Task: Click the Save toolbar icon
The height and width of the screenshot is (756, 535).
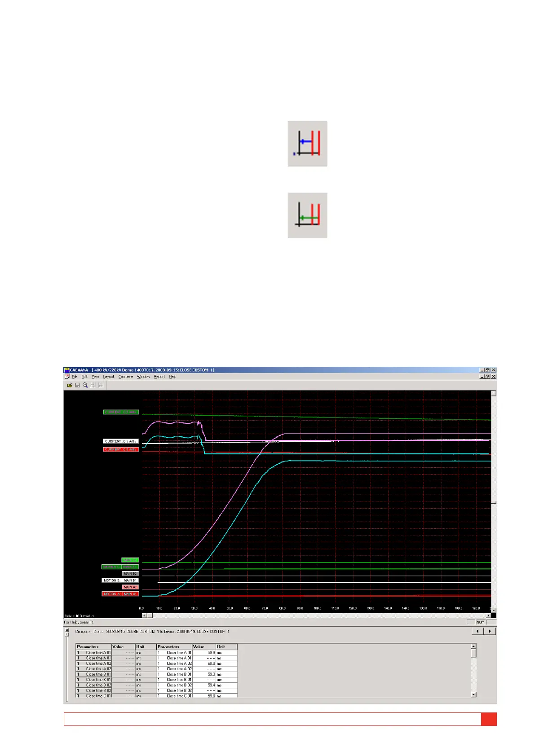Action: pos(77,385)
